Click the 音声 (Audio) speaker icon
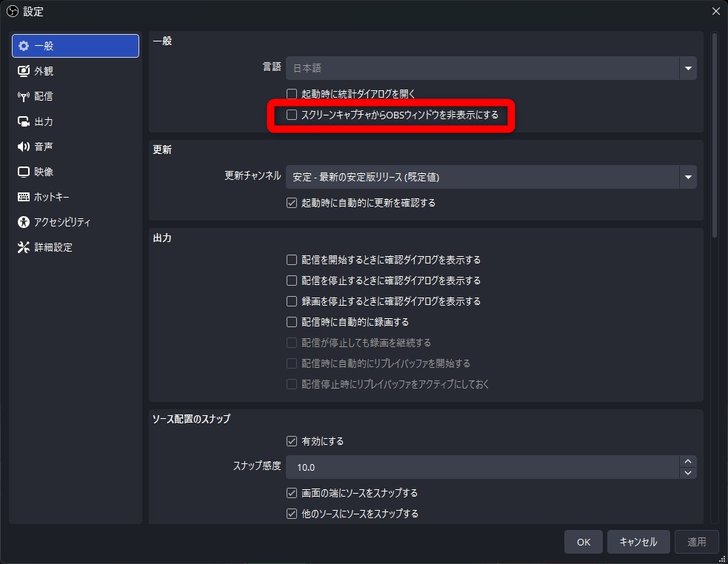Viewport: 728px width, 564px height. (x=23, y=147)
